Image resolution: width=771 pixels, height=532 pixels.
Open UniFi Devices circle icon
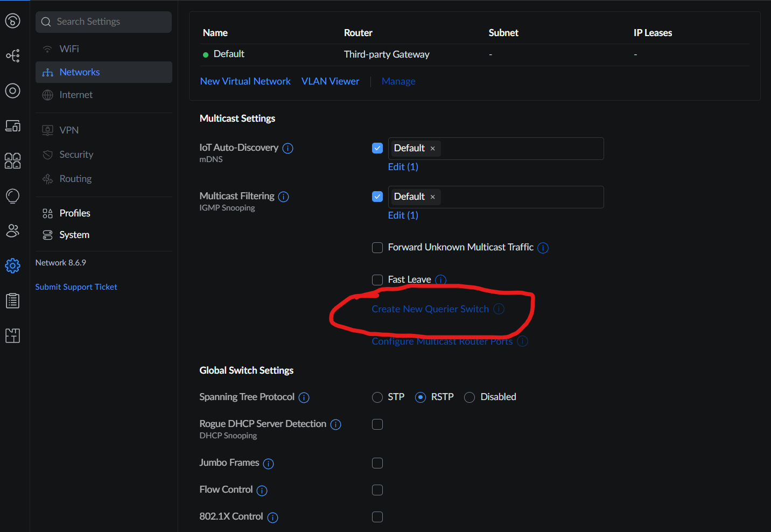pos(13,90)
